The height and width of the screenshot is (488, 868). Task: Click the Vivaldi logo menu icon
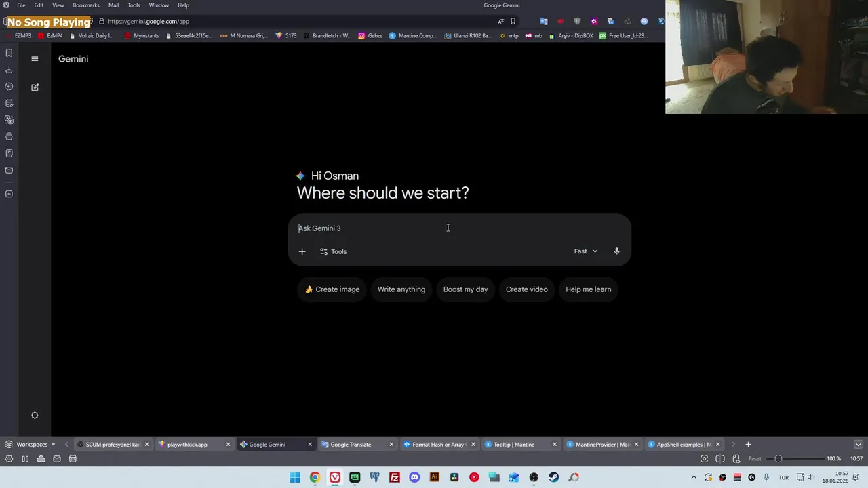click(6, 5)
